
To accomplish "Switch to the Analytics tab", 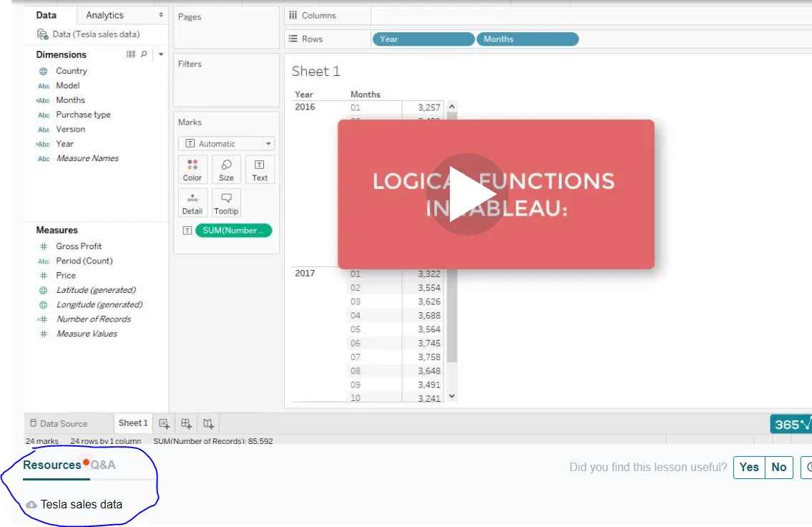I will click(x=104, y=15).
